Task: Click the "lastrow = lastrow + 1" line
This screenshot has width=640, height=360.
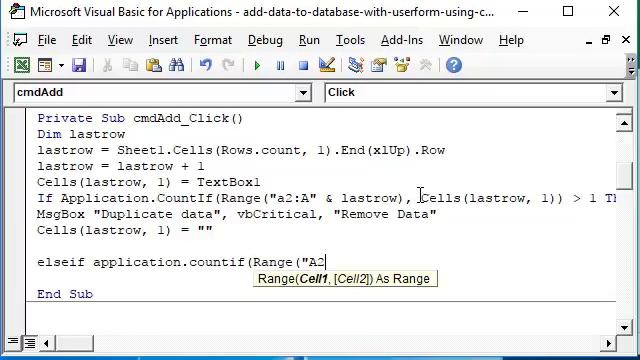Action: [x=120, y=166]
